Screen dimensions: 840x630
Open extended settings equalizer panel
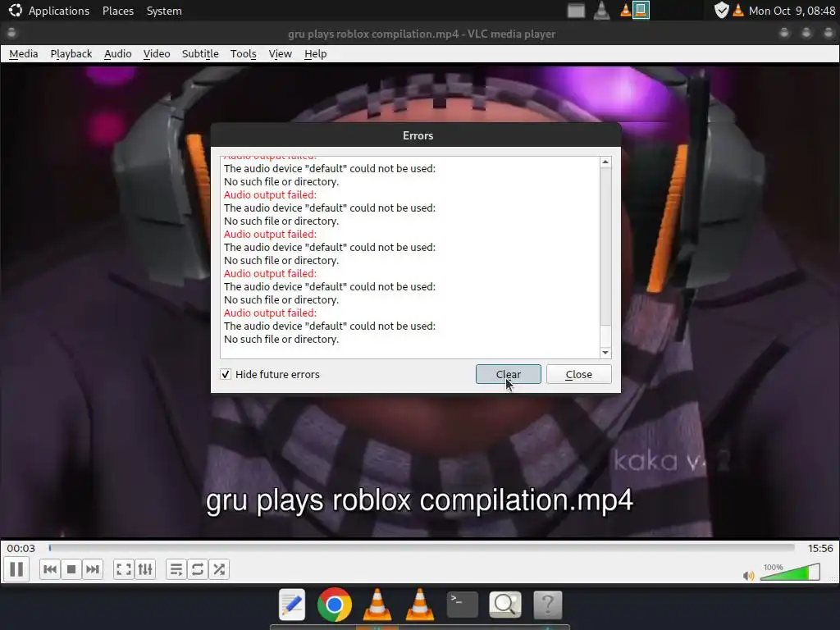[x=145, y=569]
